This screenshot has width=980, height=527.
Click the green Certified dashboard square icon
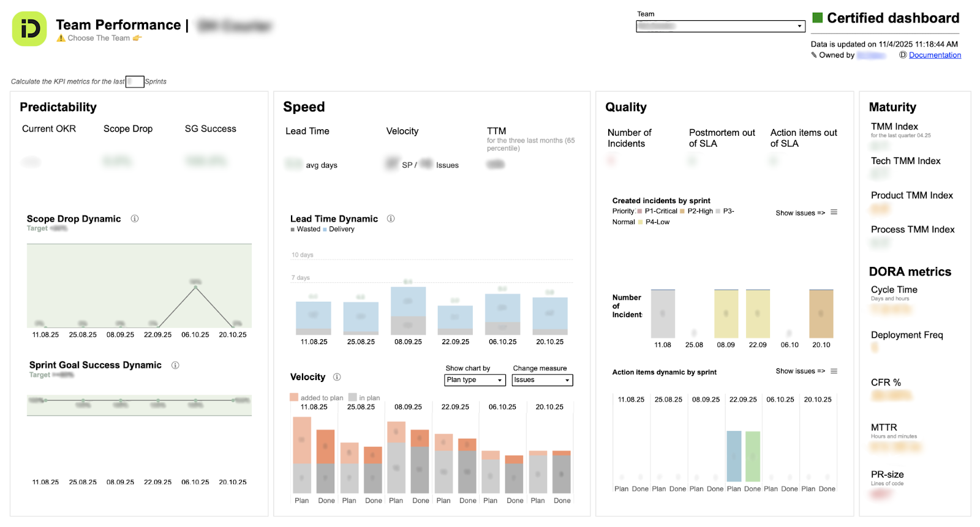point(818,18)
